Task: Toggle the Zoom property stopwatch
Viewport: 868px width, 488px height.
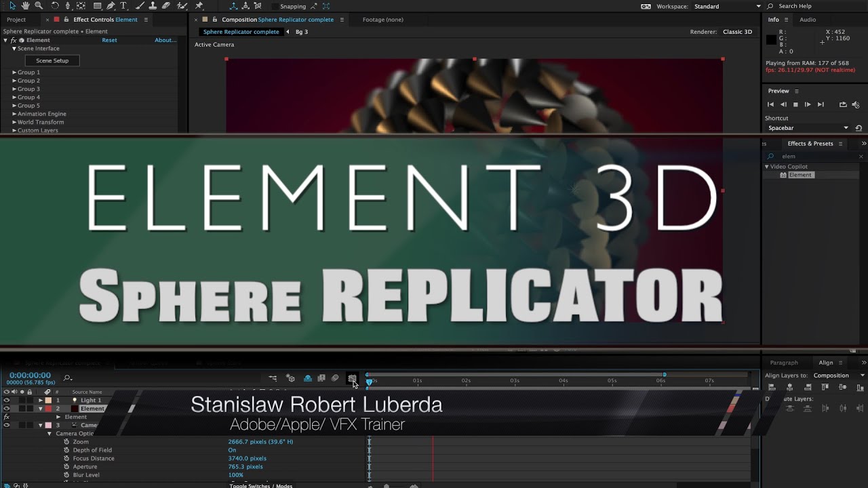Action: click(66, 442)
